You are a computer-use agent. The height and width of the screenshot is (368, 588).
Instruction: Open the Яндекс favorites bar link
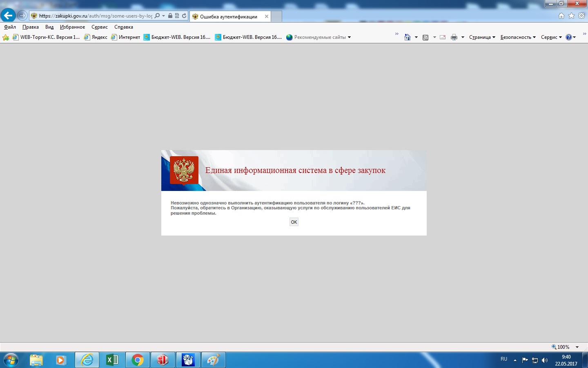96,37
